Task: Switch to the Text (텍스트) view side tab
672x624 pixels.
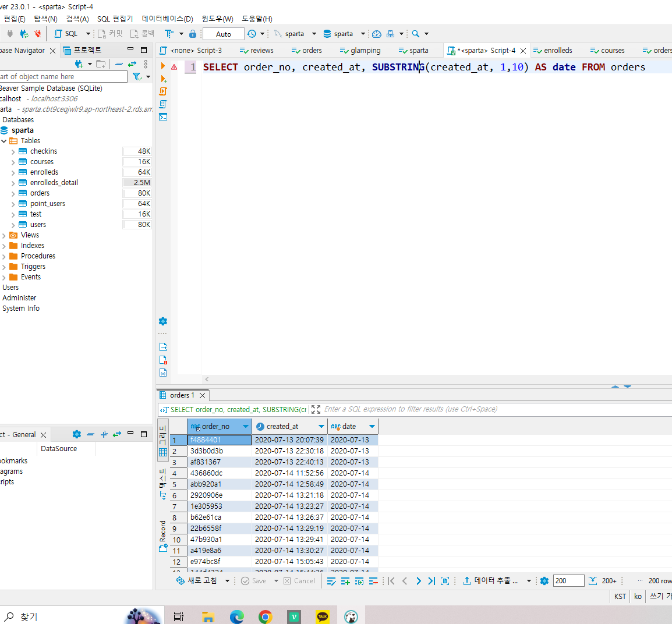Action: tap(163, 484)
